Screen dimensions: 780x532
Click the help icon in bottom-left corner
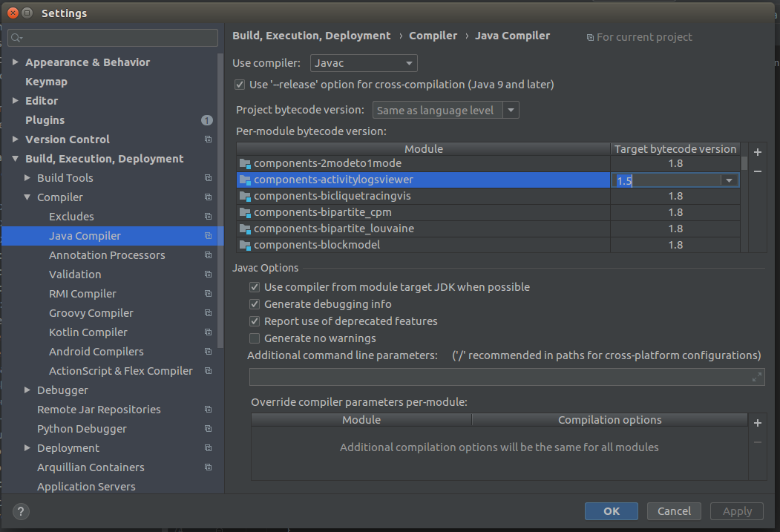click(20, 510)
